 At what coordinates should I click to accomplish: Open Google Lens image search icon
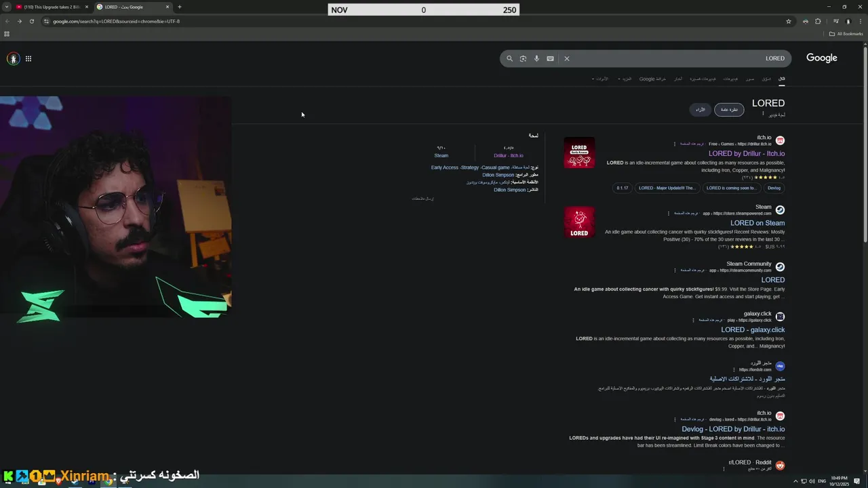pyautogui.click(x=523, y=58)
